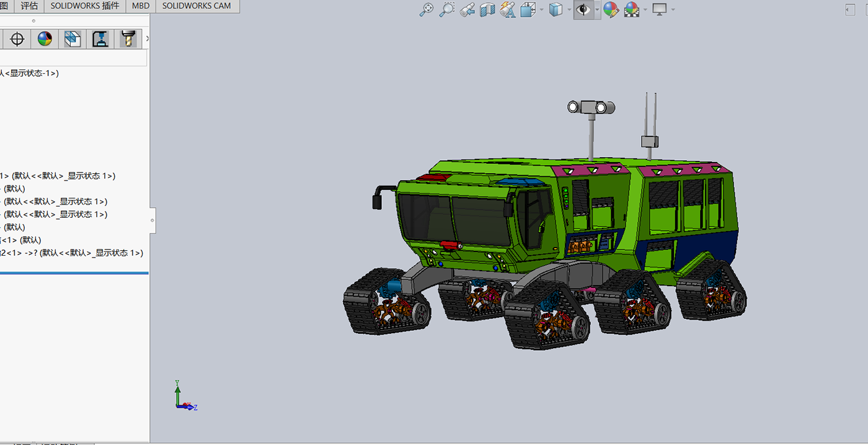868x445 pixels.
Task: Activate the Zoom to Area tool
Action: coord(448,10)
